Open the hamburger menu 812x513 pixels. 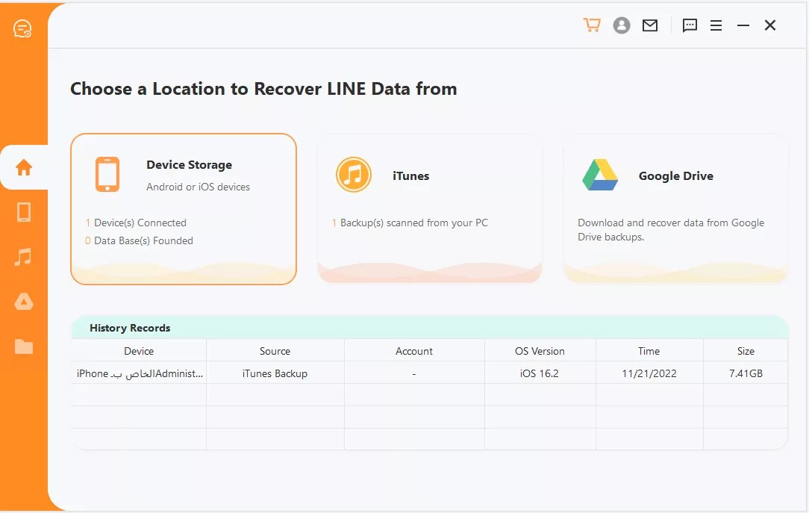(x=716, y=25)
